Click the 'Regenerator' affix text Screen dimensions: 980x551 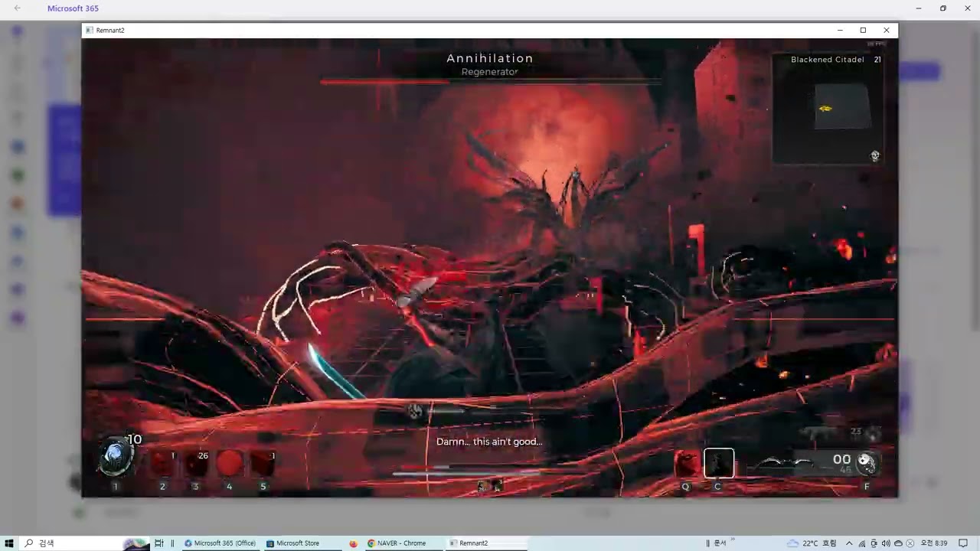click(x=490, y=72)
